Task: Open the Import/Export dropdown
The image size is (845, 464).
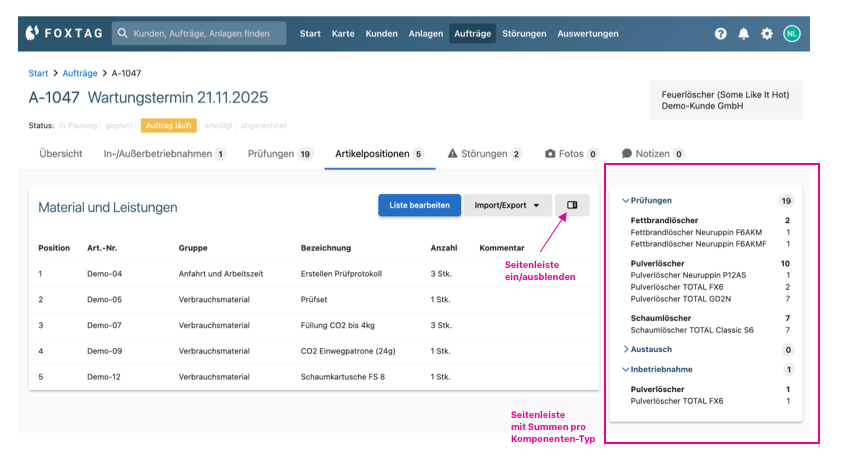Action: tap(508, 205)
